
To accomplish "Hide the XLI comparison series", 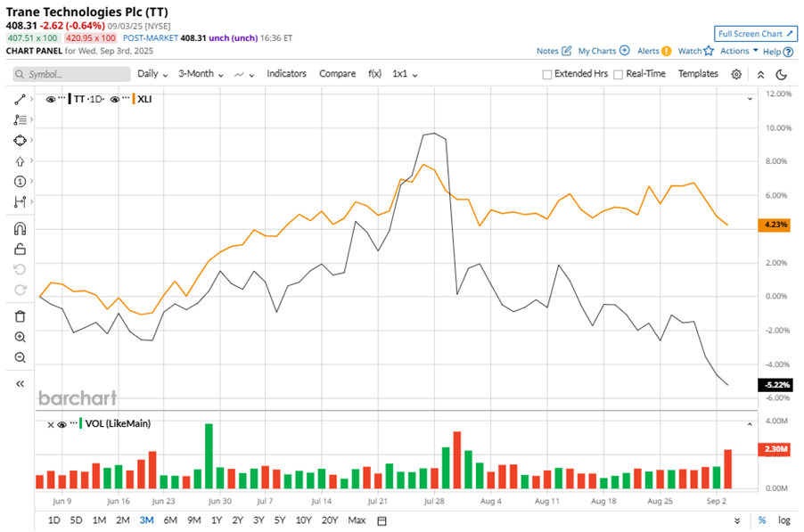I will pyautogui.click(x=115, y=100).
